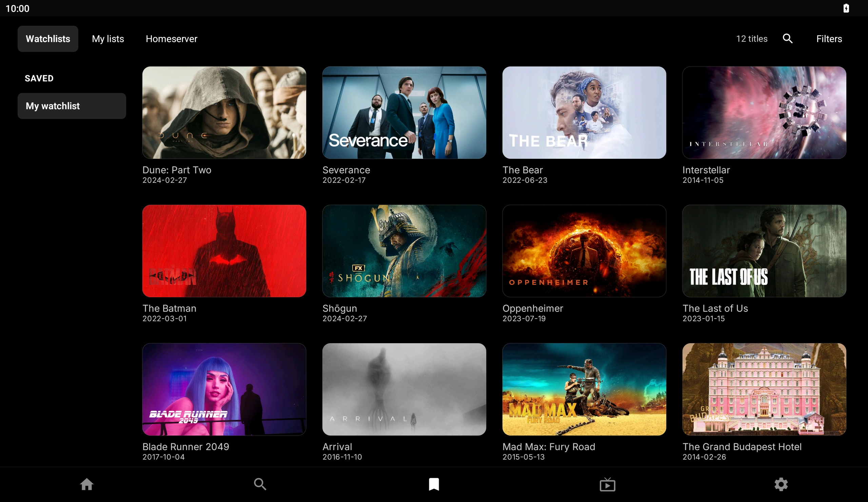Click the date 2022-03-01 under The Batman
Image resolution: width=868 pixels, height=502 pixels.
[165, 319]
